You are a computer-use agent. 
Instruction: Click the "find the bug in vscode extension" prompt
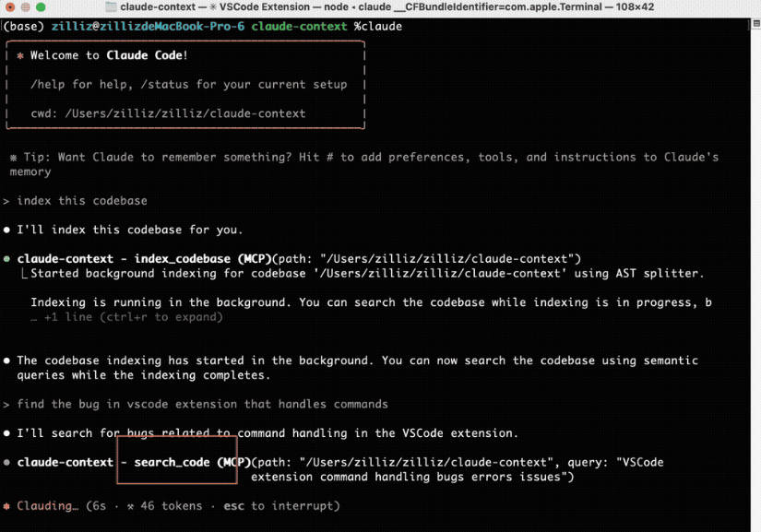(202, 404)
